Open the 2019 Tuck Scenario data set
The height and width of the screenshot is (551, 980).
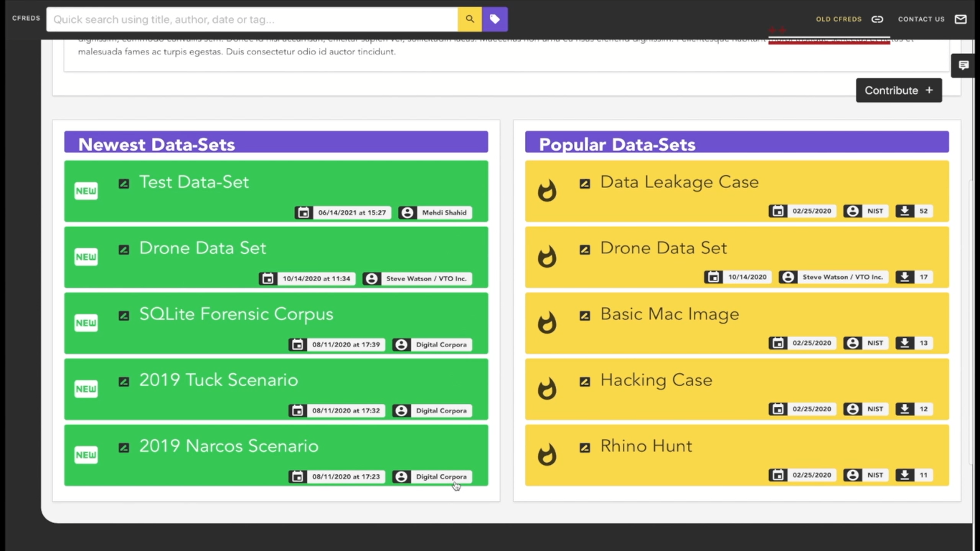218,380
